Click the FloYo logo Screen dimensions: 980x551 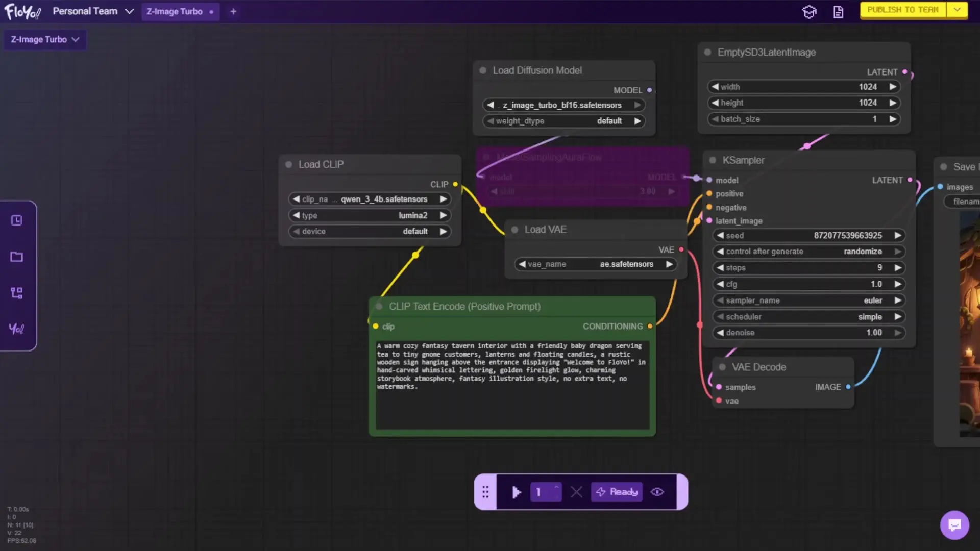(22, 11)
